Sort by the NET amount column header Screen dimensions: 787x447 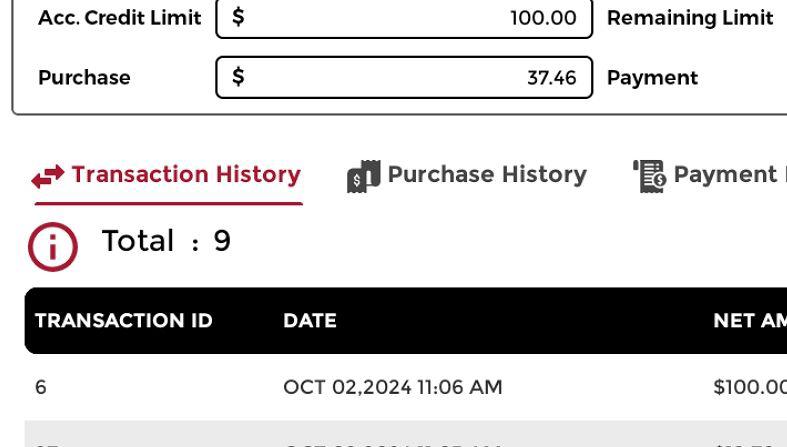[749, 321]
